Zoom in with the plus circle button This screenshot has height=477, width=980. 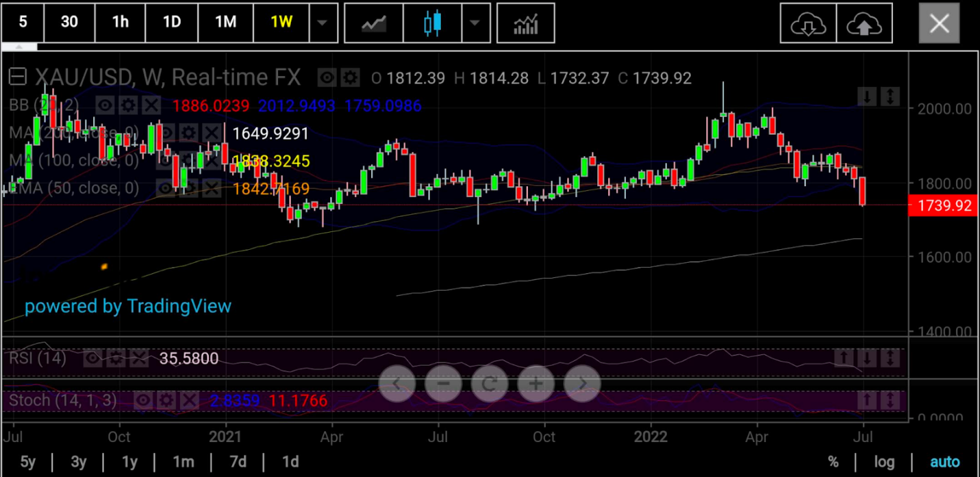(536, 383)
